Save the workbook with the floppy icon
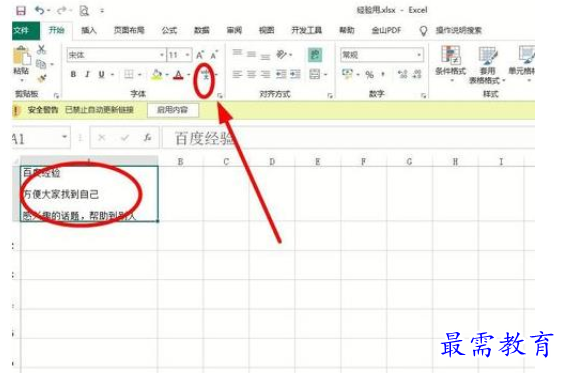Screen dimensions: 562x376 click(21, 10)
